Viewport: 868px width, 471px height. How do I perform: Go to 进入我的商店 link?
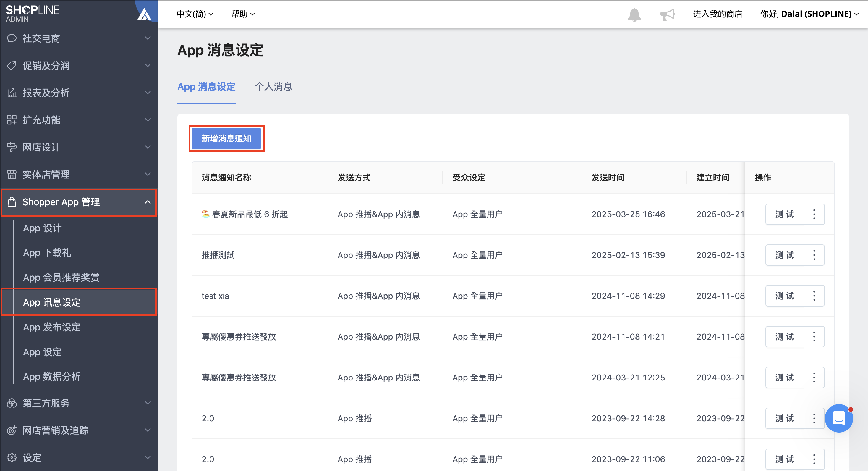(x=718, y=14)
